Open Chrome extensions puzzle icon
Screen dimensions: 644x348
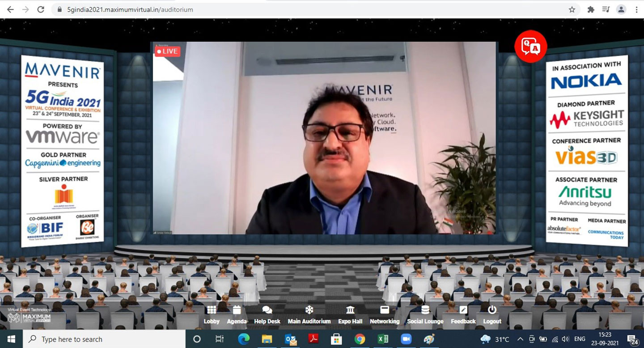[591, 9]
